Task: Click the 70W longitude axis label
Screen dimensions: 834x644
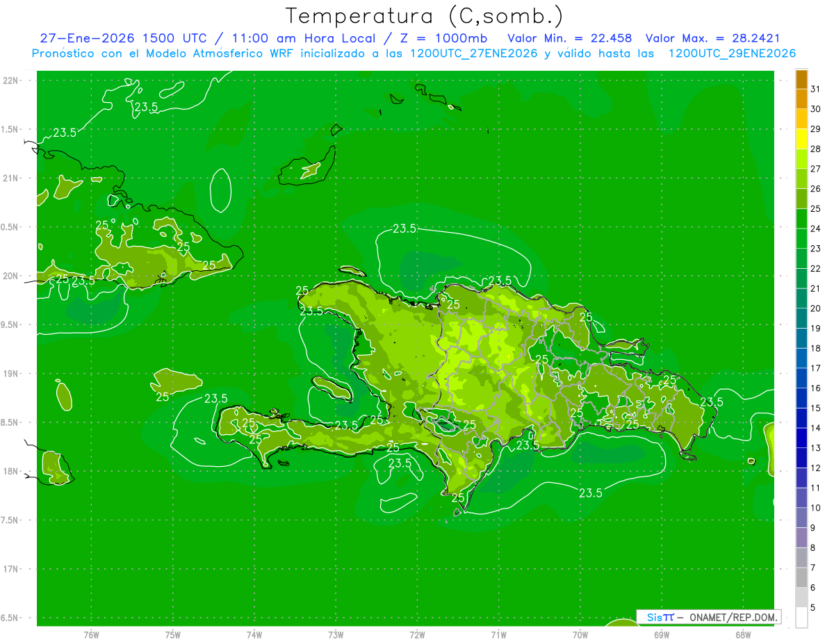Action: click(x=580, y=634)
